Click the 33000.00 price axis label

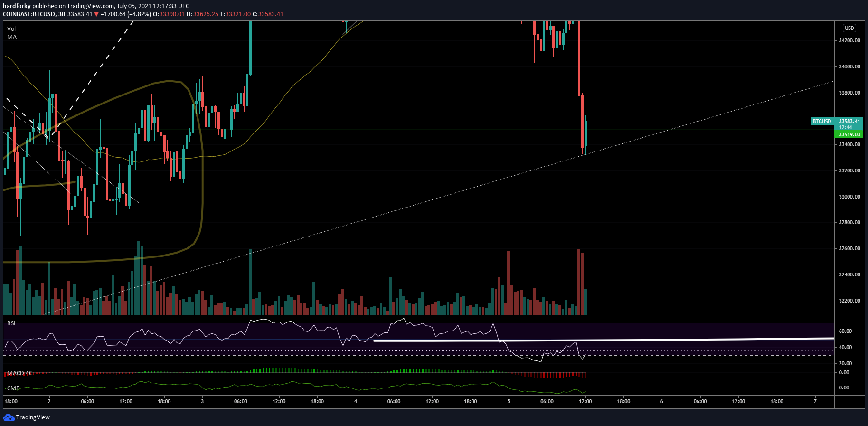click(849, 197)
